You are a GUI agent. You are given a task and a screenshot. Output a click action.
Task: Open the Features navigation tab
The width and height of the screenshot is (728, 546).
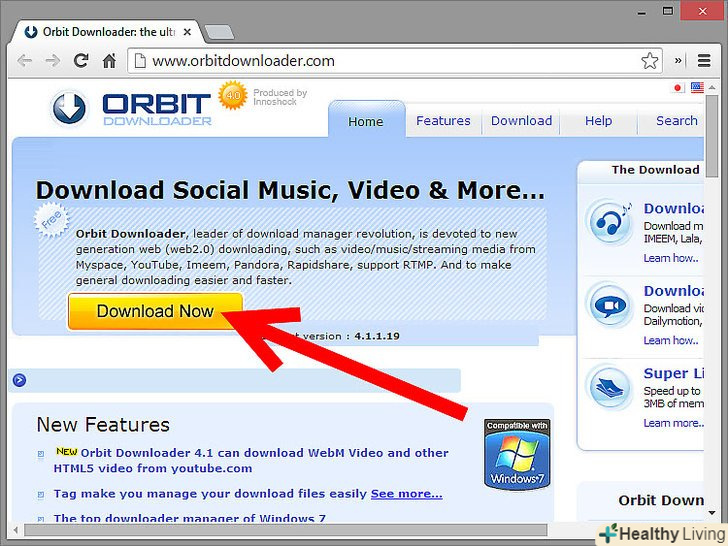coord(443,121)
